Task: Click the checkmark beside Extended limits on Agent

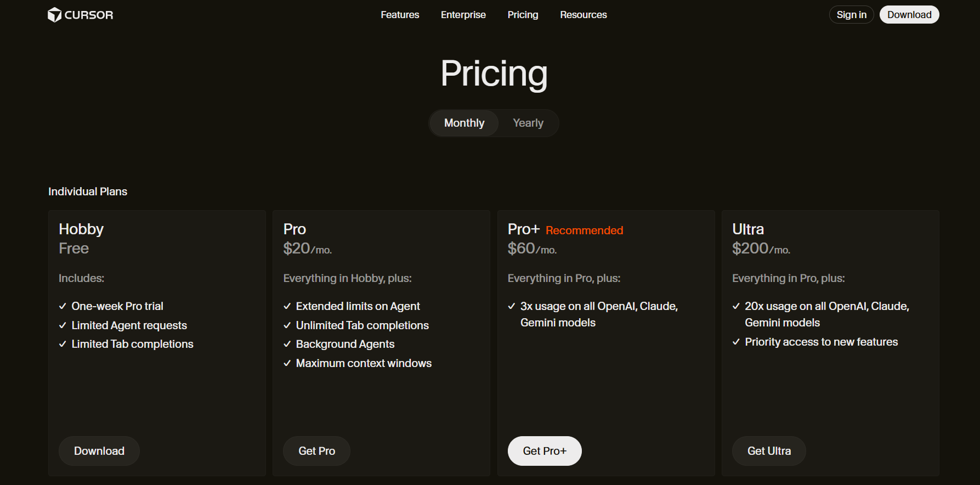Action: tap(287, 306)
